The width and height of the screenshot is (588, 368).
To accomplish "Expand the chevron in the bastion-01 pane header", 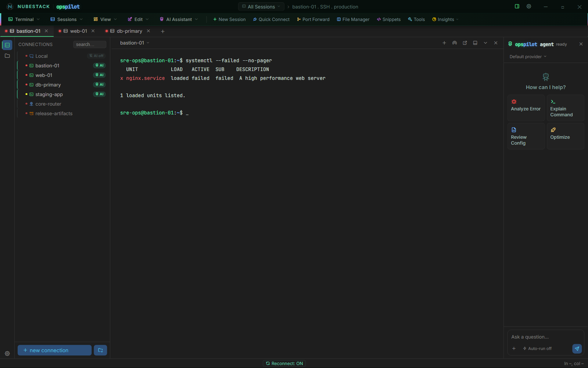I will (x=485, y=43).
